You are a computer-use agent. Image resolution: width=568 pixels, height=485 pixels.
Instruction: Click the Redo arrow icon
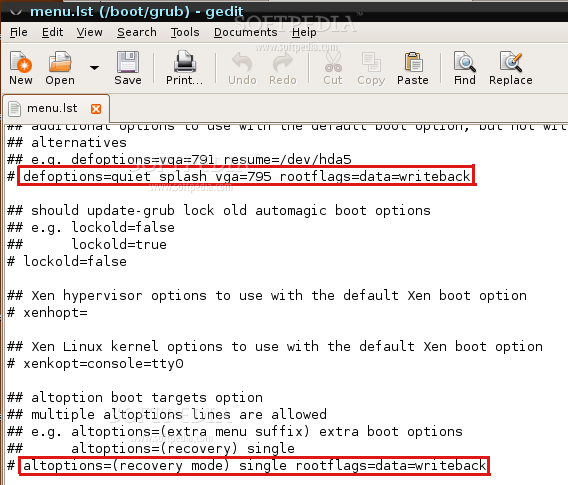(283, 62)
